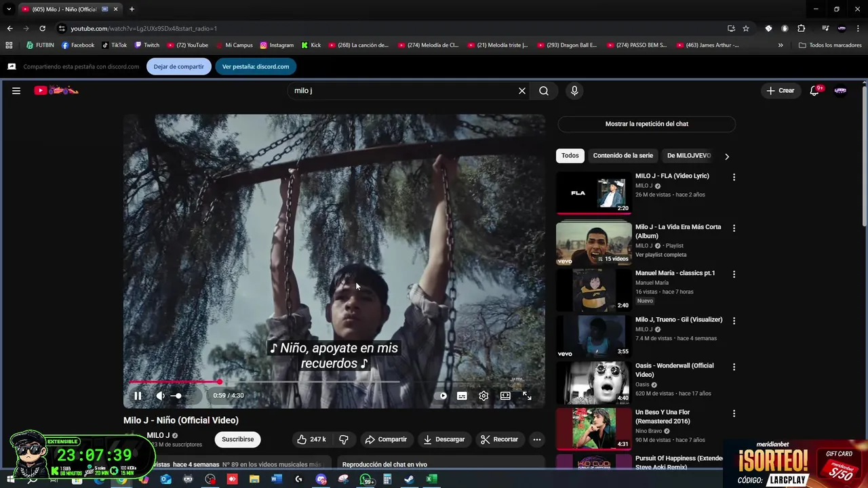868x488 pixels.
Task: Switch to discord.com tab via 'Ver pestaña'
Action: (256, 66)
